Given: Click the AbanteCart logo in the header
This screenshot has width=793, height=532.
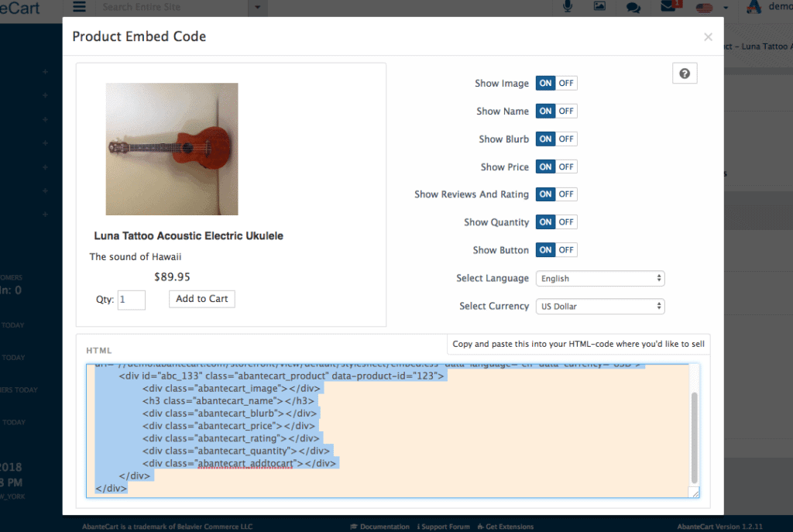Looking at the screenshot, I should tap(19, 7).
